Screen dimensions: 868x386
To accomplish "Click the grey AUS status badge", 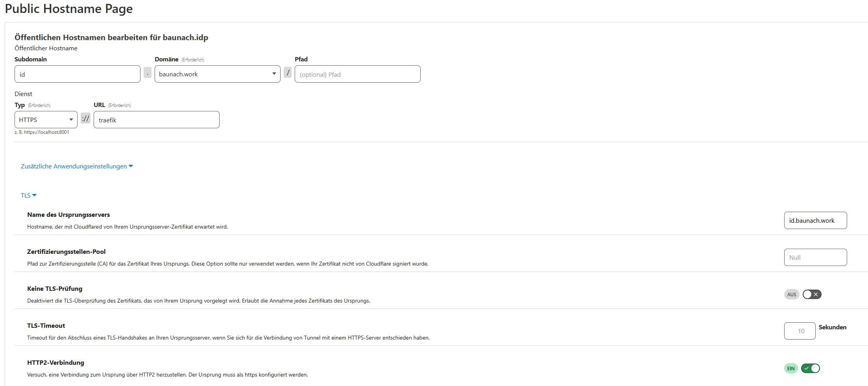I will click(x=791, y=295).
